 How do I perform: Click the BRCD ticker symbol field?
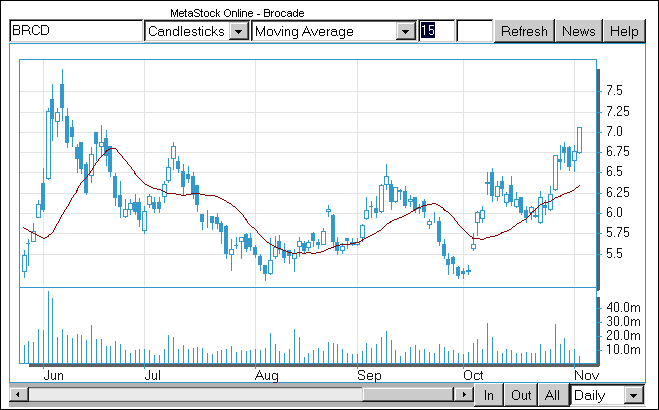[x=76, y=31]
